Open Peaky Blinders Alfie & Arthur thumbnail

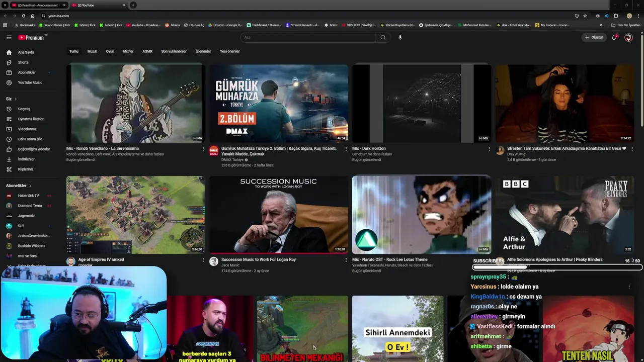tap(564, 215)
